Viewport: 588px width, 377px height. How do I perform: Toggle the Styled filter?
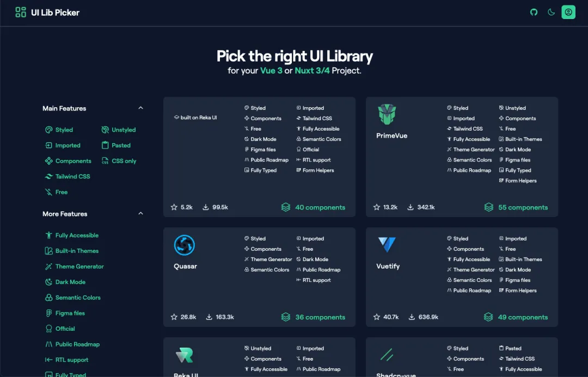point(59,129)
